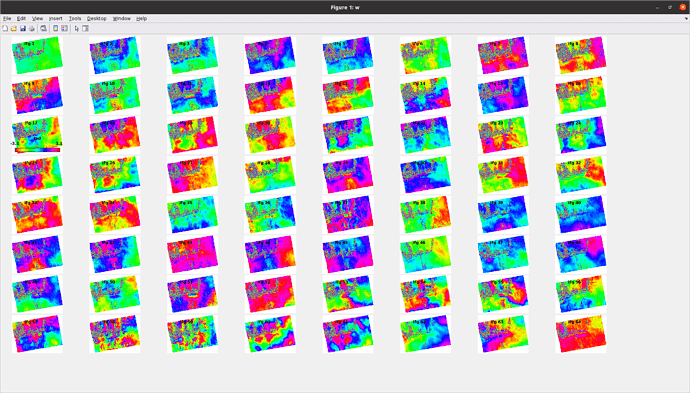690x393 pixels.
Task: Save the figure with the floppy disk icon
Action: 22,29
